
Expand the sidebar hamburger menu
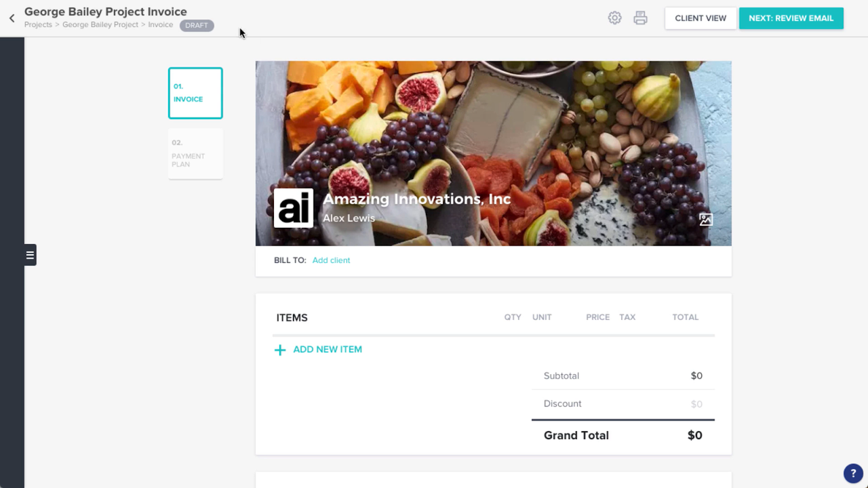30,255
